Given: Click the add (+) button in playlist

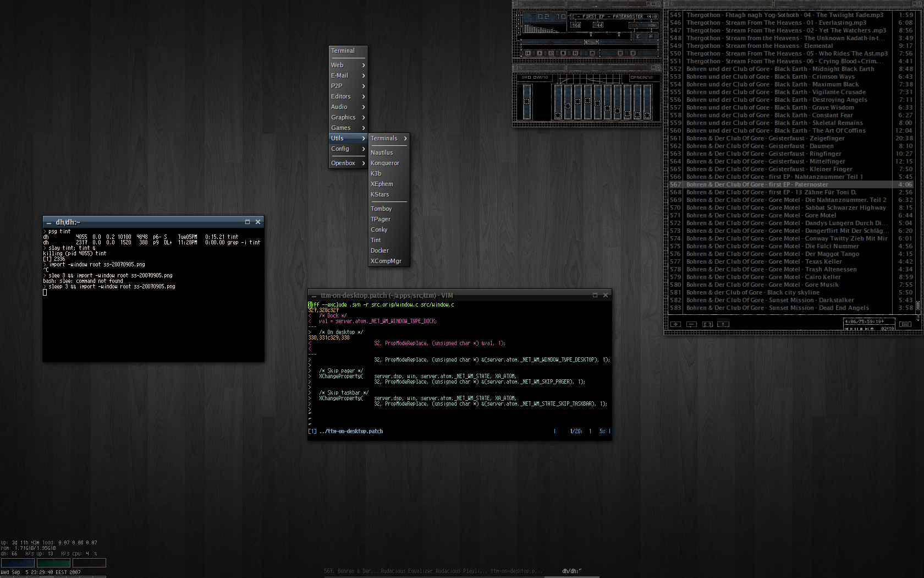Looking at the screenshot, I should pyautogui.click(x=676, y=324).
